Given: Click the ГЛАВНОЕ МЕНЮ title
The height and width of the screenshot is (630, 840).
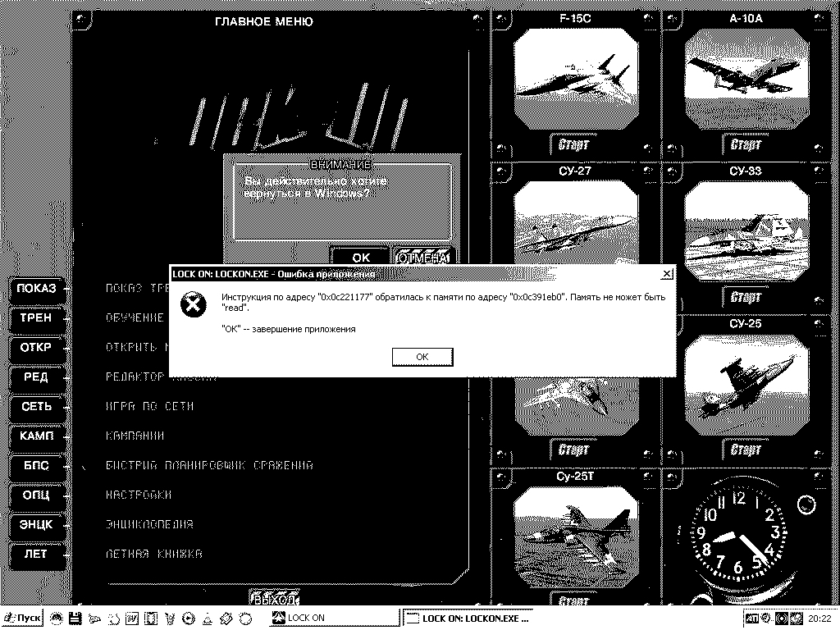Looking at the screenshot, I should 264,21.
